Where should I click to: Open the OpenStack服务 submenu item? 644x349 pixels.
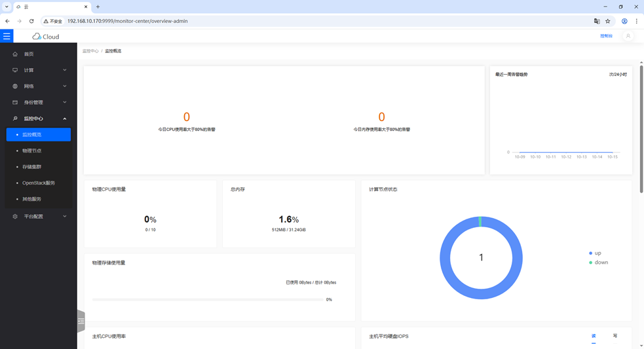pyautogui.click(x=38, y=183)
